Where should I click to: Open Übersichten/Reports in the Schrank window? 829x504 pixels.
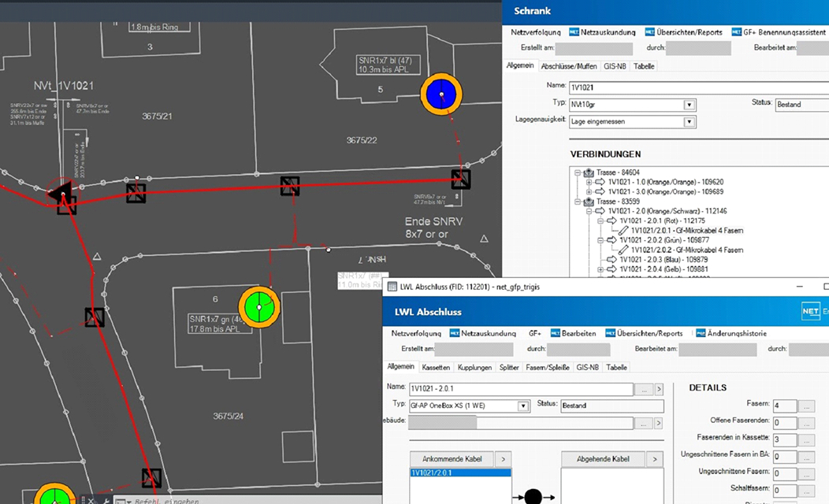point(683,32)
